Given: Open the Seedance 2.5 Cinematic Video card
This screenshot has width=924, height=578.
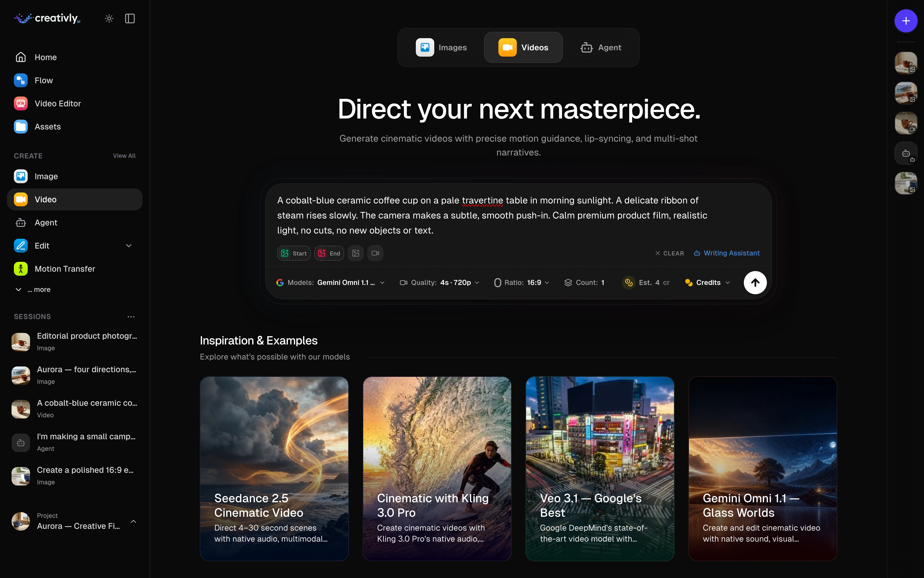Looking at the screenshot, I should coord(274,469).
